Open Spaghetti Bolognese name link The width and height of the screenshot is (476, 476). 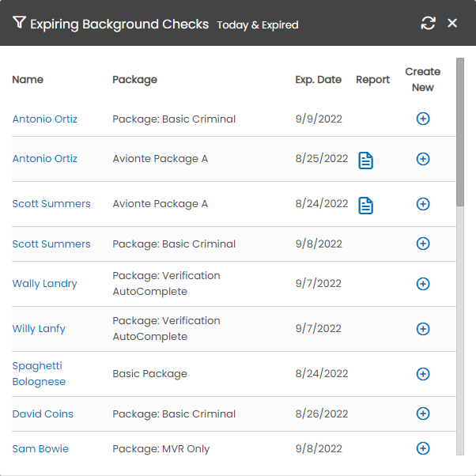pyautogui.click(x=39, y=374)
